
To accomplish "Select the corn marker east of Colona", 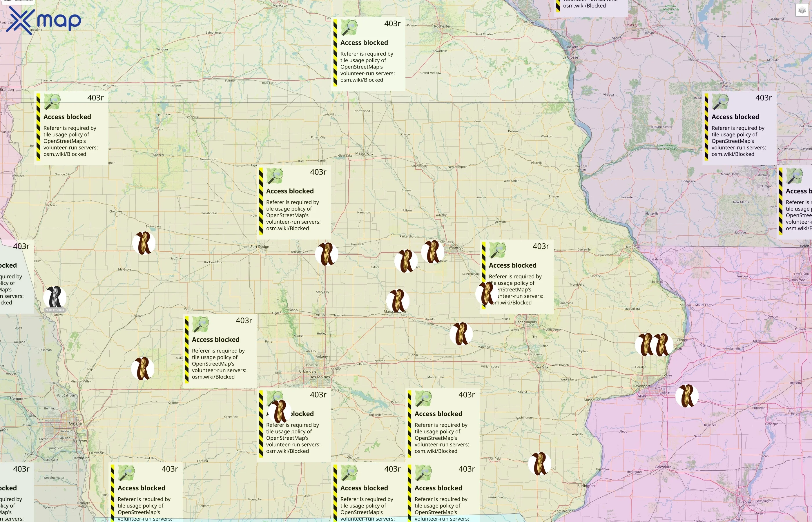I will point(687,396).
